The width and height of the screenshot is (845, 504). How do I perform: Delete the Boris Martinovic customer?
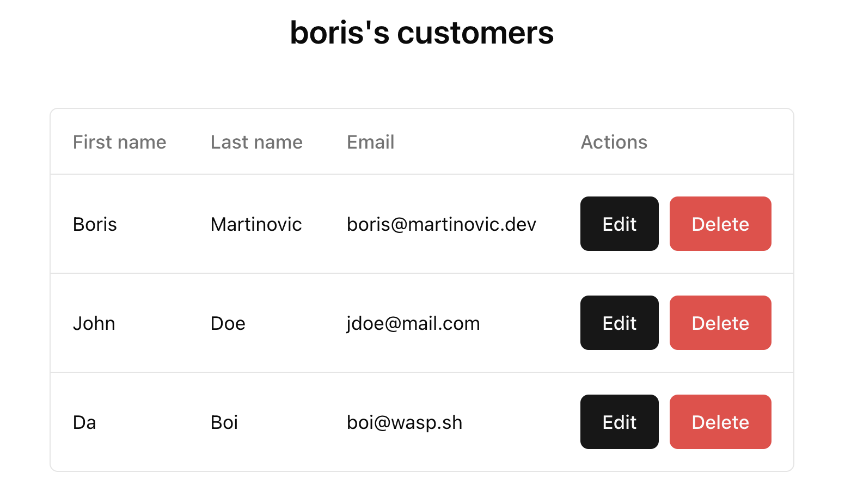720,224
